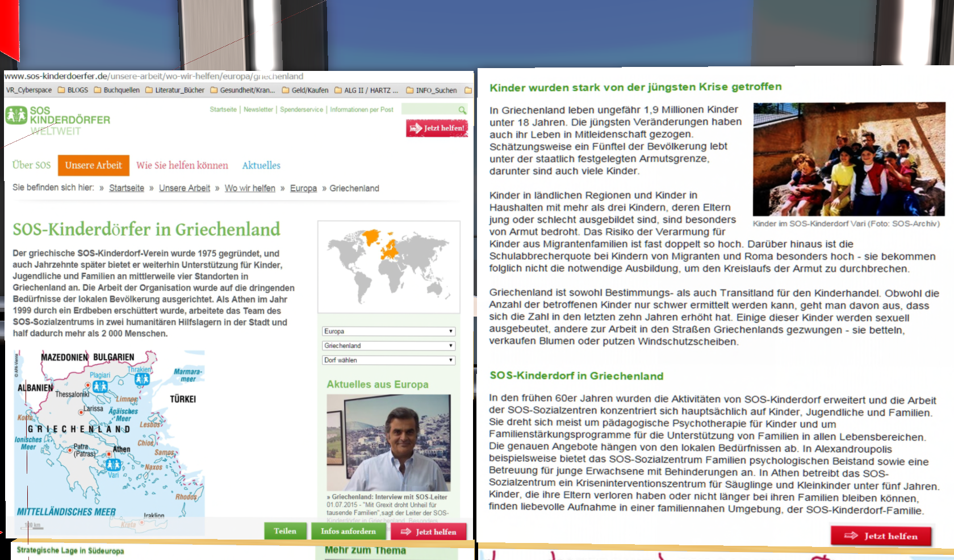The height and width of the screenshot is (560, 954).
Task: Expand the Europa region dropdown
Action: [388, 331]
